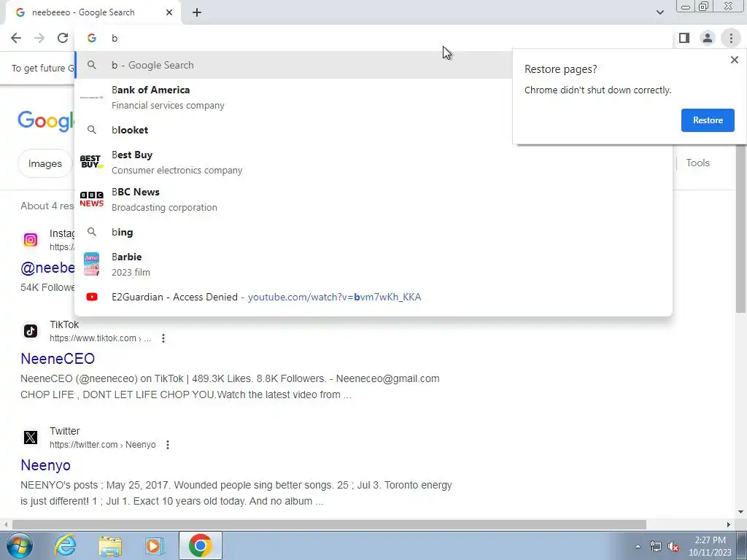Open a new tab with the plus button
The width and height of the screenshot is (747, 560).
tap(197, 13)
